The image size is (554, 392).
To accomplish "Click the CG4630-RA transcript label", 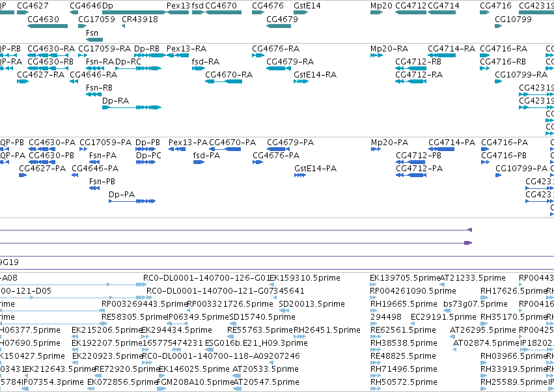I will point(51,48).
